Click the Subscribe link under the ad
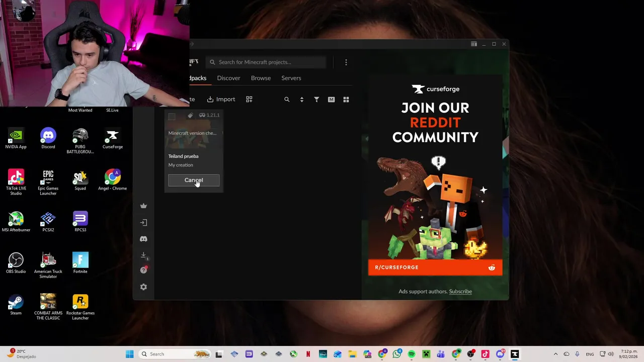This screenshot has width=644, height=362. [x=460, y=292]
